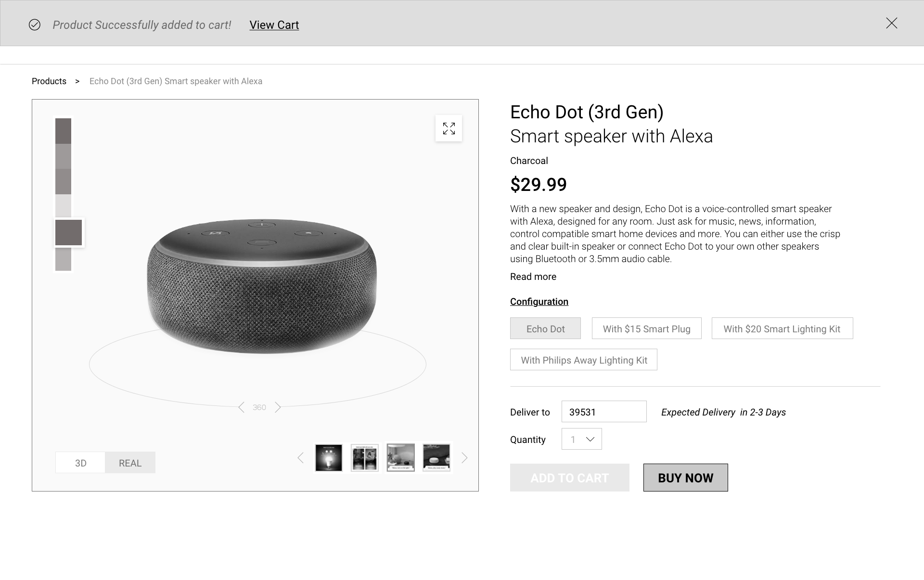
Task: Open the View Cart link
Action: (x=274, y=25)
